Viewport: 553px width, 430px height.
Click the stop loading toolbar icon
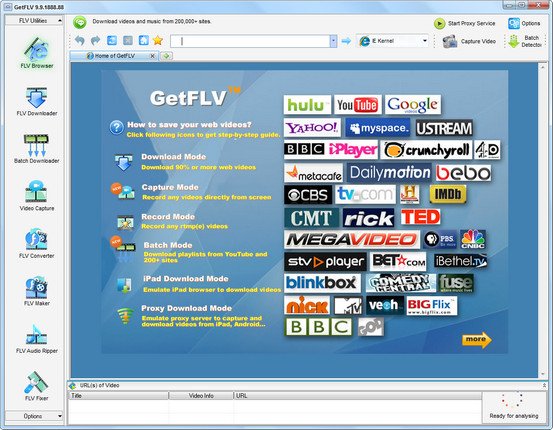point(128,40)
